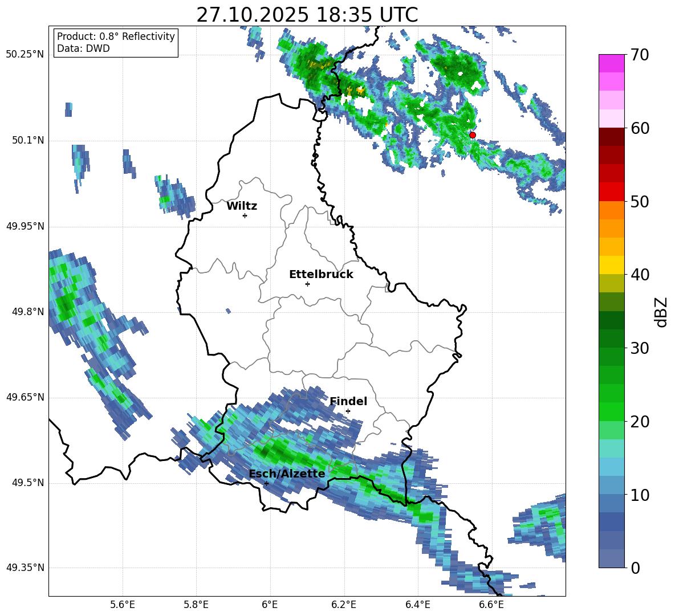Pick the dark red swatch just below 60 dBZ
The image size is (675, 616).
611,137
